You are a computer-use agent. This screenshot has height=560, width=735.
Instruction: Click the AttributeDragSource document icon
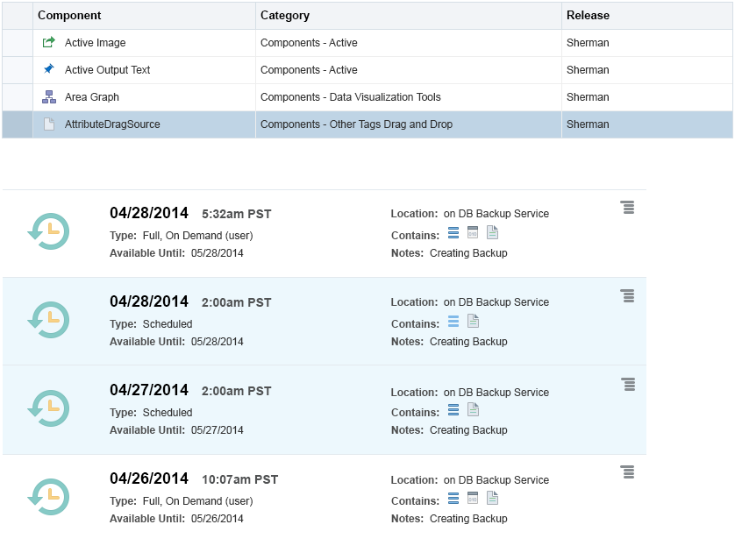click(x=49, y=124)
